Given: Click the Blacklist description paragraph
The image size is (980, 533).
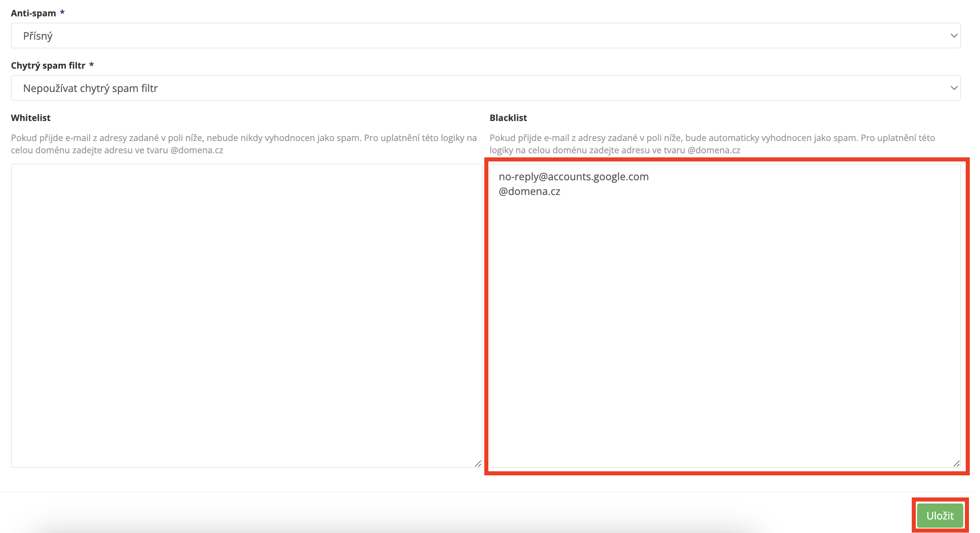Looking at the screenshot, I should 712,138.
